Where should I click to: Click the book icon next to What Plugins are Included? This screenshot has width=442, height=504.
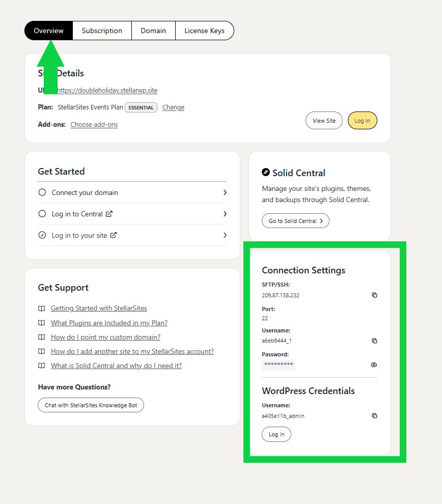pyautogui.click(x=42, y=323)
